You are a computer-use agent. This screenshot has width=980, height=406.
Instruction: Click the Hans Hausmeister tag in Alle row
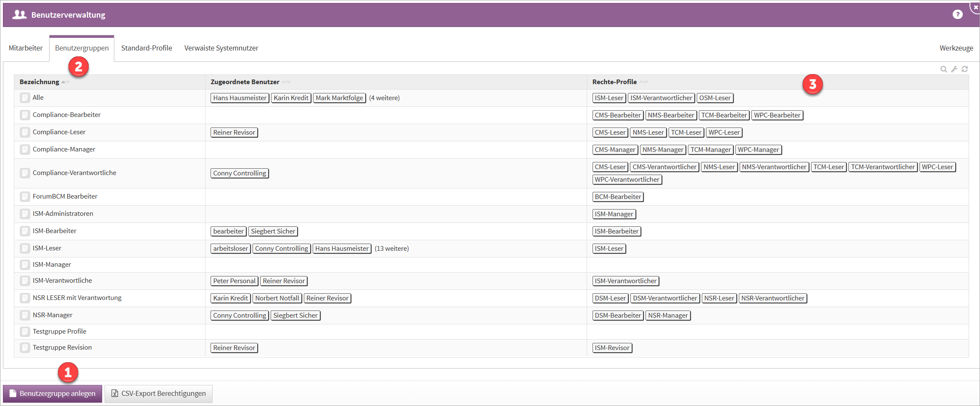click(x=240, y=98)
